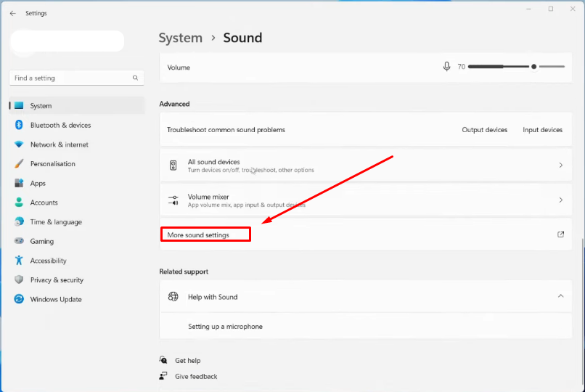Image resolution: width=585 pixels, height=392 pixels.
Task: Click the Help with Sound label
Action: click(x=213, y=297)
